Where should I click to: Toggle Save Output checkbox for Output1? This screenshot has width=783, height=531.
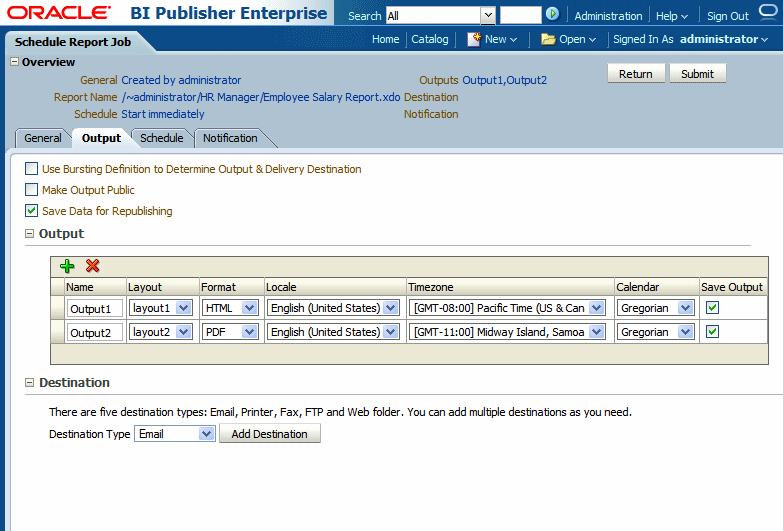[x=713, y=308]
